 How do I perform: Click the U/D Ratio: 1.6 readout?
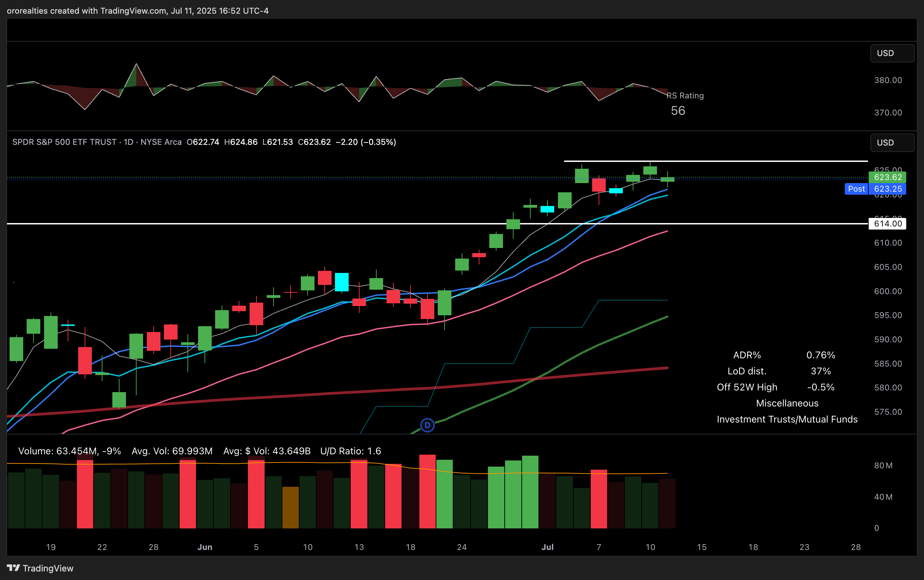click(x=350, y=451)
